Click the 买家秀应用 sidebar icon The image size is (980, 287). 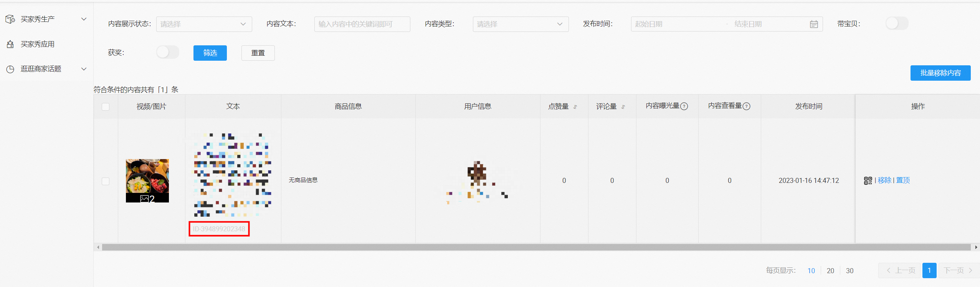point(10,44)
